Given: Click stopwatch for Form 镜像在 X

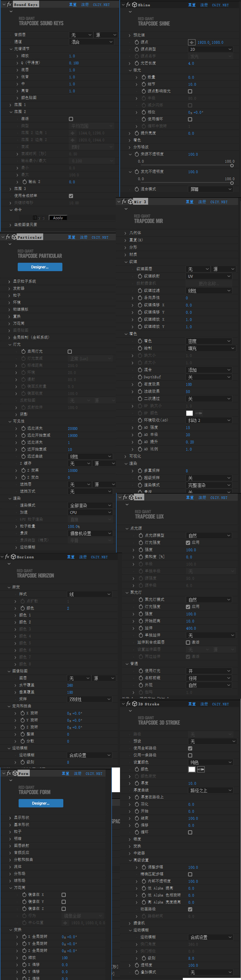Looking at the screenshot, I should (24, 895).
